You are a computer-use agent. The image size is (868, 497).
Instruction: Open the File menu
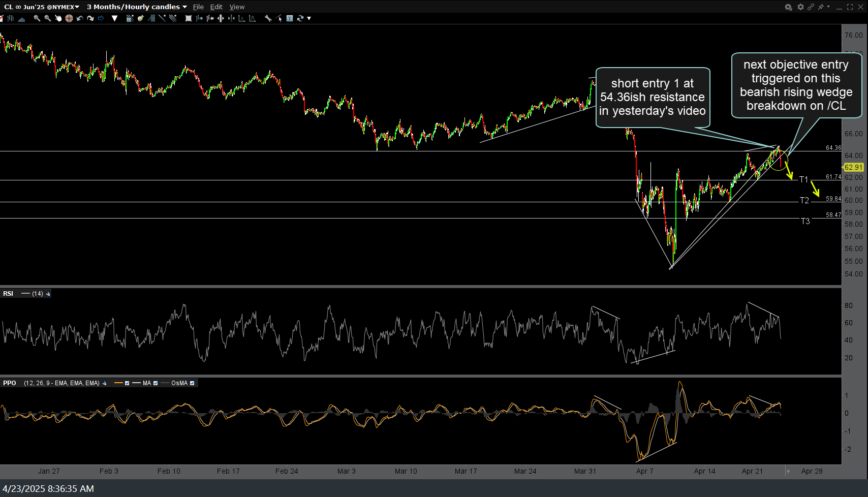click(x=198, y=7)
